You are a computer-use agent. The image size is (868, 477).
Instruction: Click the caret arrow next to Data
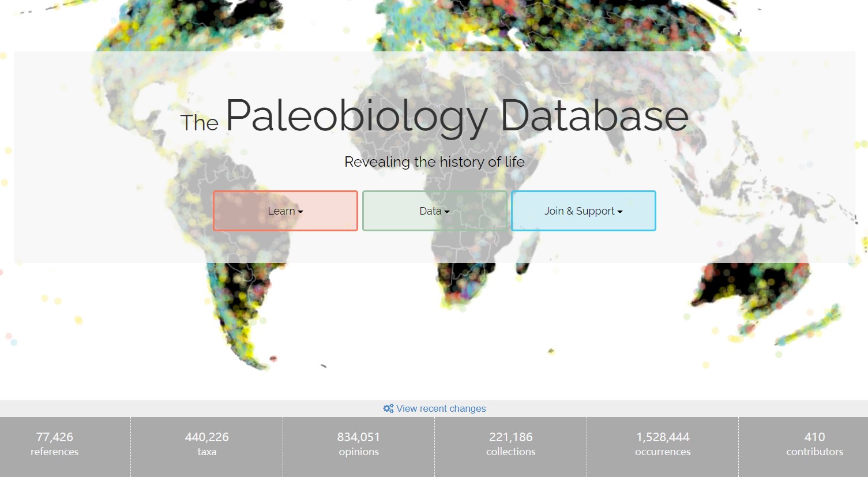coord(447,212)
